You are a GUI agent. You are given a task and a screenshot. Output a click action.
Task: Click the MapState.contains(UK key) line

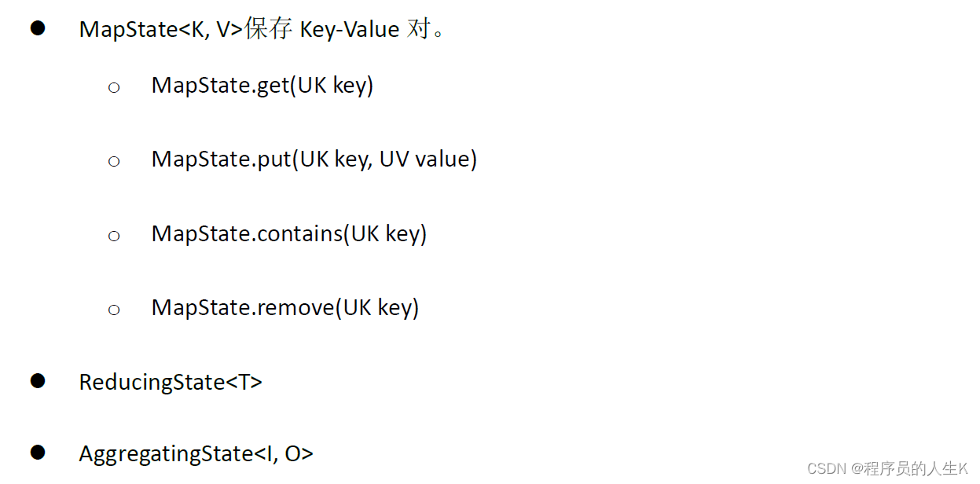click(x=288, y=233)
